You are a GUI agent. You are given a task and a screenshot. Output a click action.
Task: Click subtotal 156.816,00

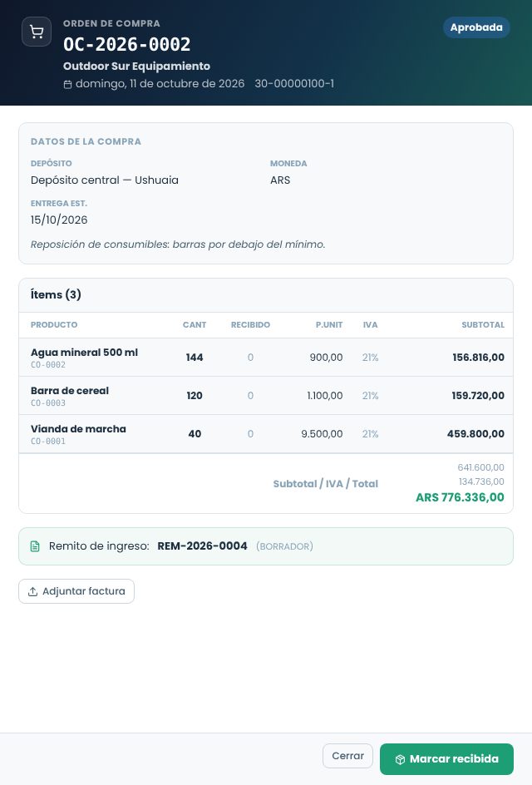pyautogui.click(x=479, y=358)
